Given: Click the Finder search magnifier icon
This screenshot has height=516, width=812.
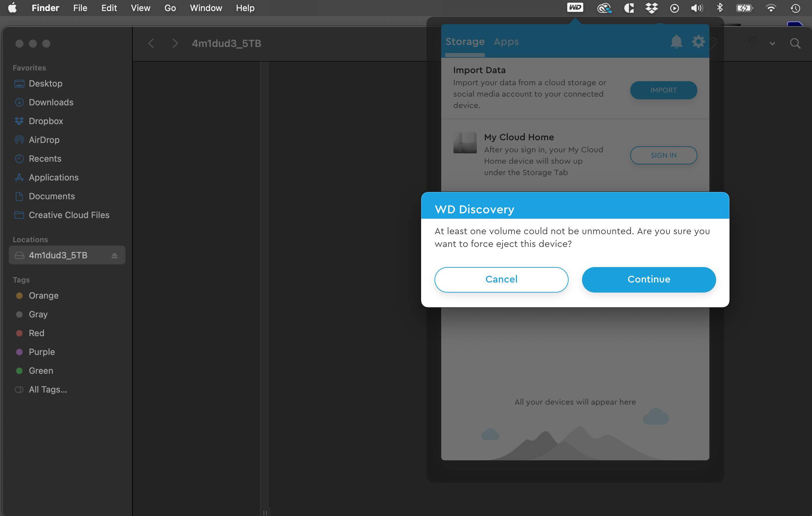Looking at the screenshot, I should (x=795, y=44).
